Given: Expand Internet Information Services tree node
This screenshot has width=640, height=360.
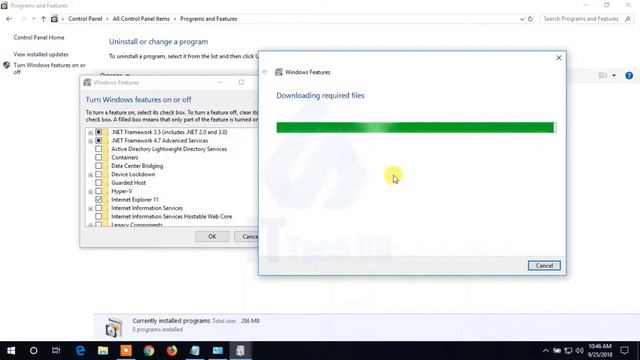Looking at the screenshot, I should pyautogui.click(x=90, y=209).
